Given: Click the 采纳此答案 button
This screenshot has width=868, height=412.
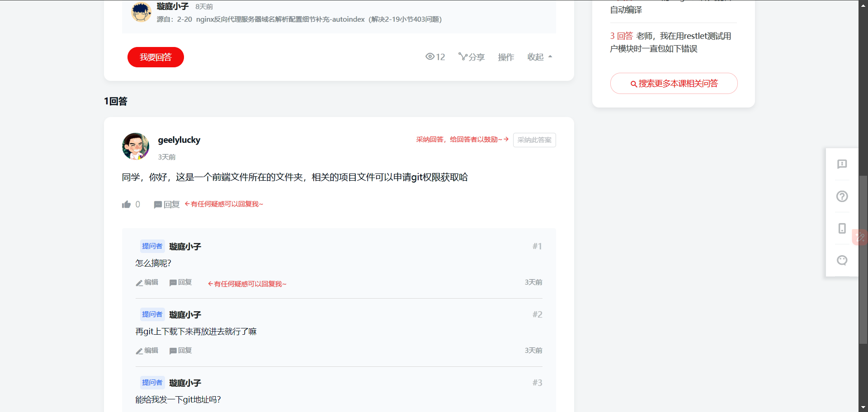Looking at the screenshot, I should [534, 140].
